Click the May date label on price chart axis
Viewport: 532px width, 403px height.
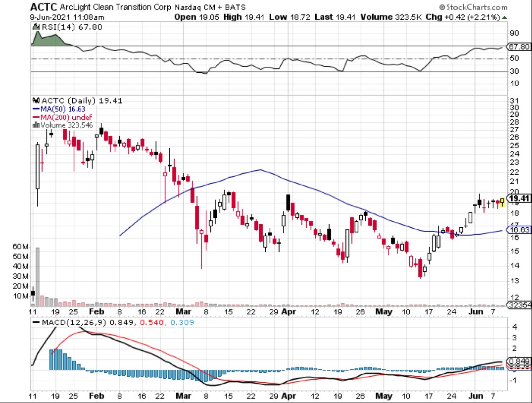coord(384,312)
